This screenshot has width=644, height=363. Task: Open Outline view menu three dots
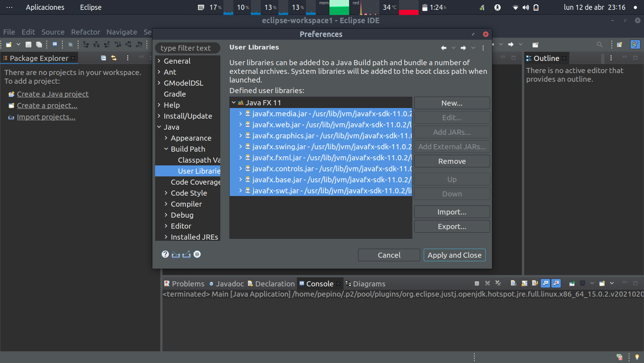611,58
